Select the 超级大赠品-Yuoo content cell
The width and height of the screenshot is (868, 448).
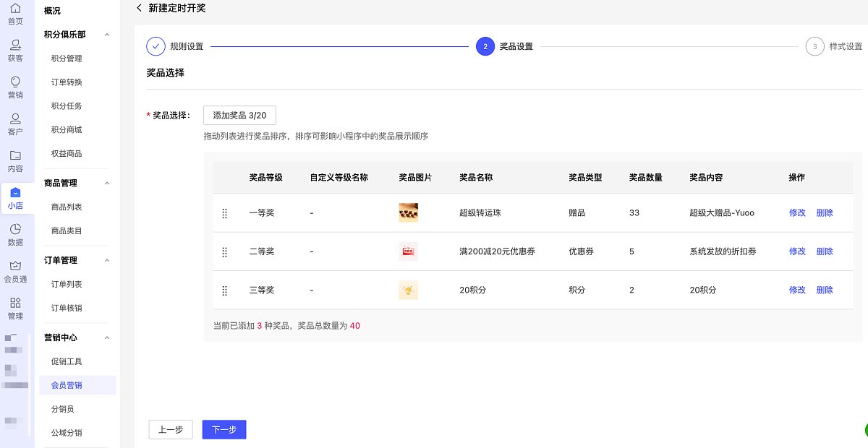coord(722,213)
